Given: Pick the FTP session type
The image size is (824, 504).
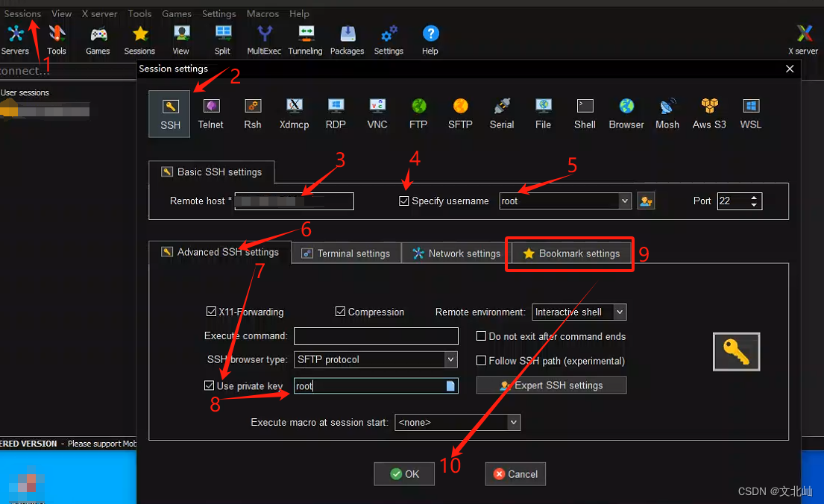Looking at the screenshot, I should coord(418,114).
